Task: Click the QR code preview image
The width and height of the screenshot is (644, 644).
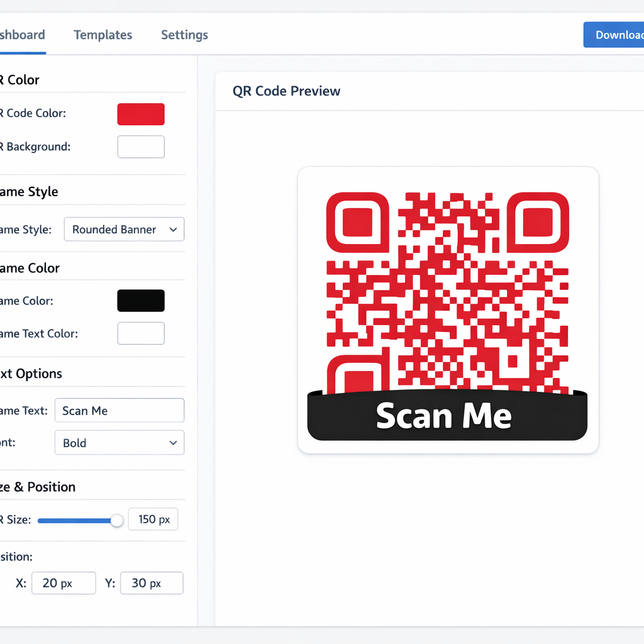Action: 447,289
